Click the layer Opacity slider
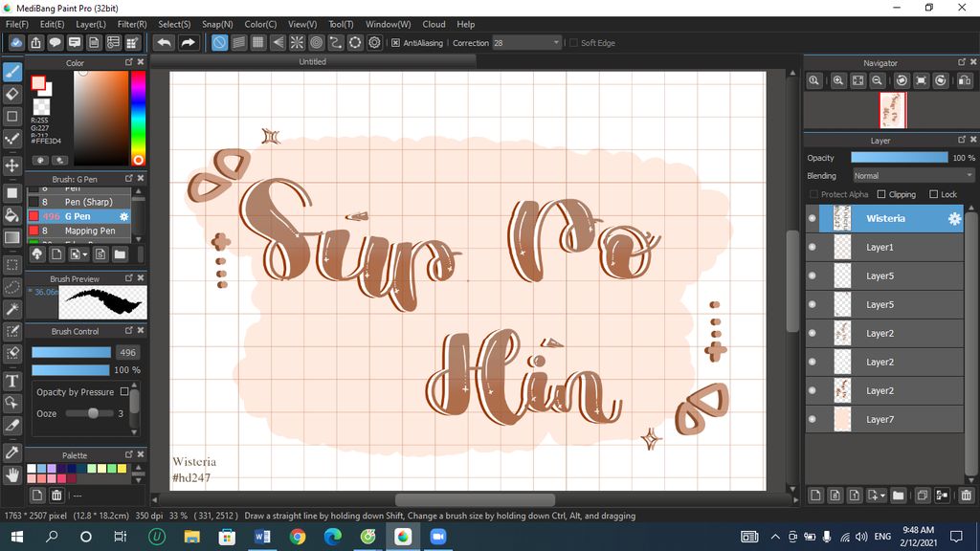The height and width of the screenshot is (551, 980). 900,158
